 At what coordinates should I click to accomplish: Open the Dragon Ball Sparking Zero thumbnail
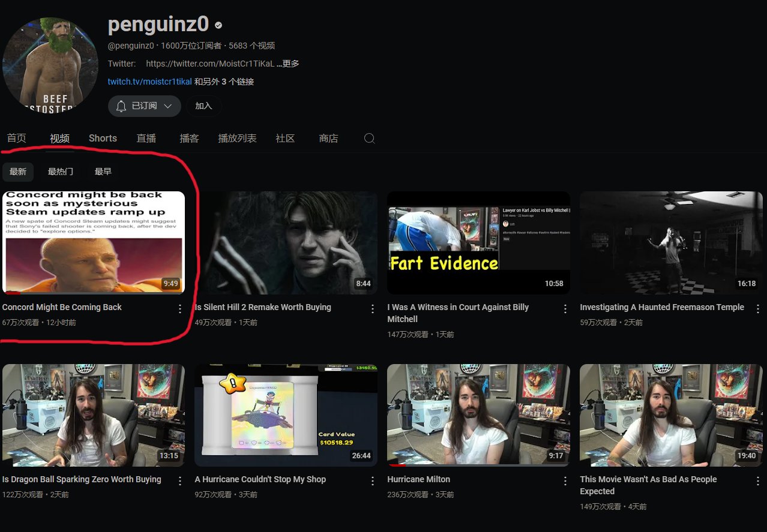(94, 415)
